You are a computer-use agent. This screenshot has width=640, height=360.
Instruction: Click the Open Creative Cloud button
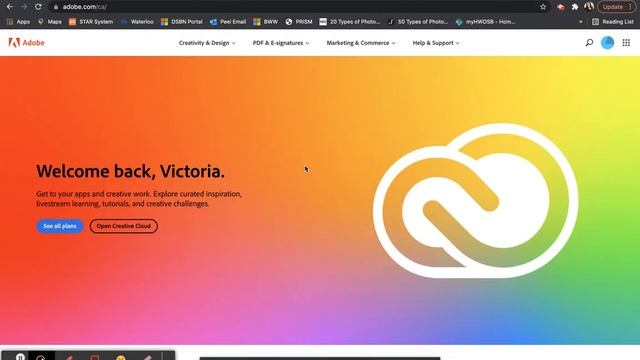(x=124, y=226)
